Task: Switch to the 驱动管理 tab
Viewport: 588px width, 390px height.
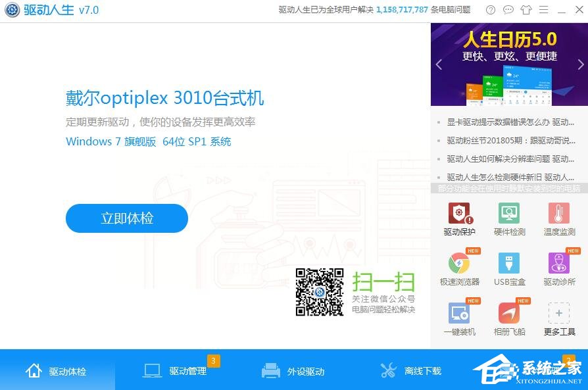Action: click(176, 370)
